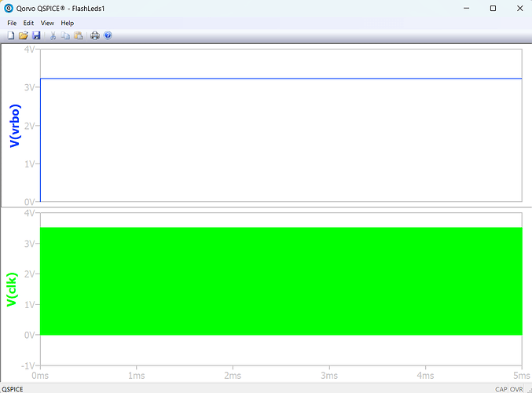Click the green V(clk) waveform area
Image resolution: width=532 pixels, height=393 pixels.
281,281
